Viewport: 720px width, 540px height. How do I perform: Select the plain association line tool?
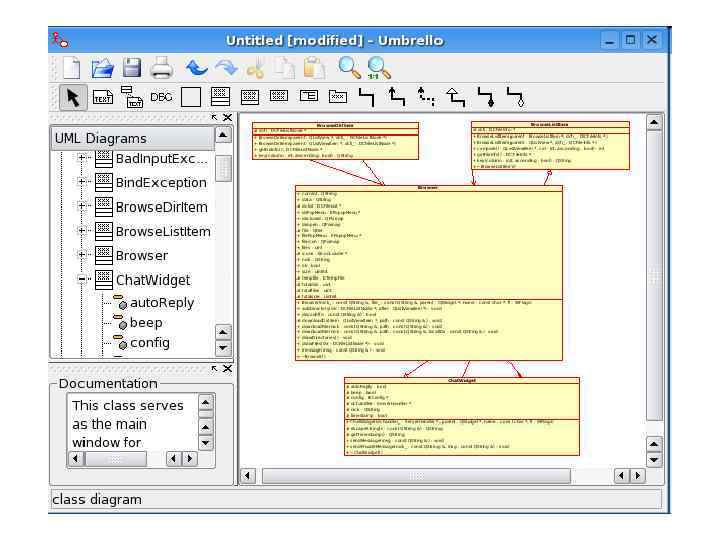point(367,97)
